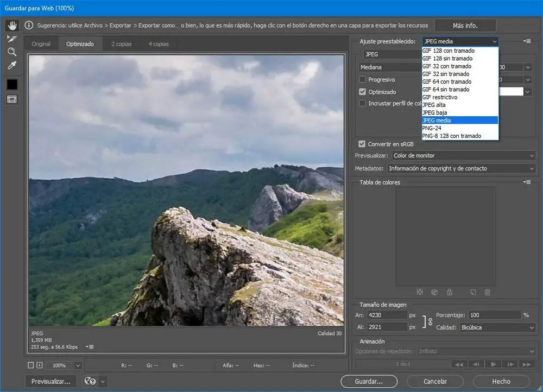Click the eyedropper color black swatch
543x392 pixels.
pos(12,84)
